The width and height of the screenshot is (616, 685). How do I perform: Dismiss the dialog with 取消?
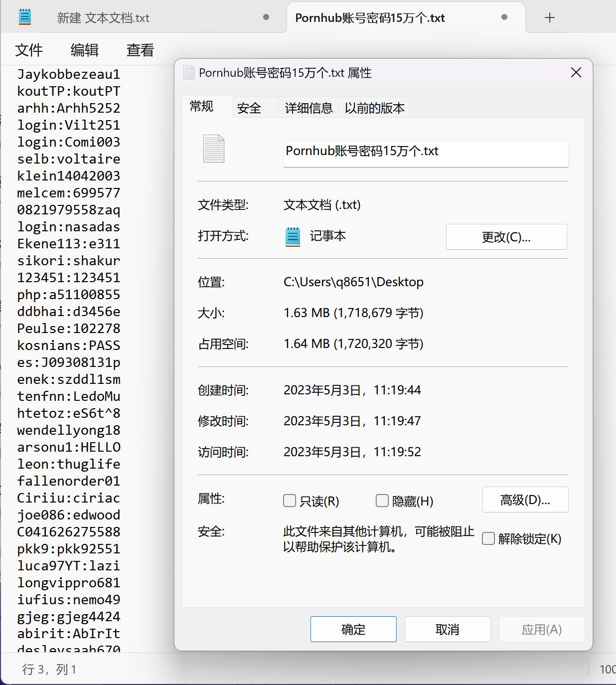448,629
